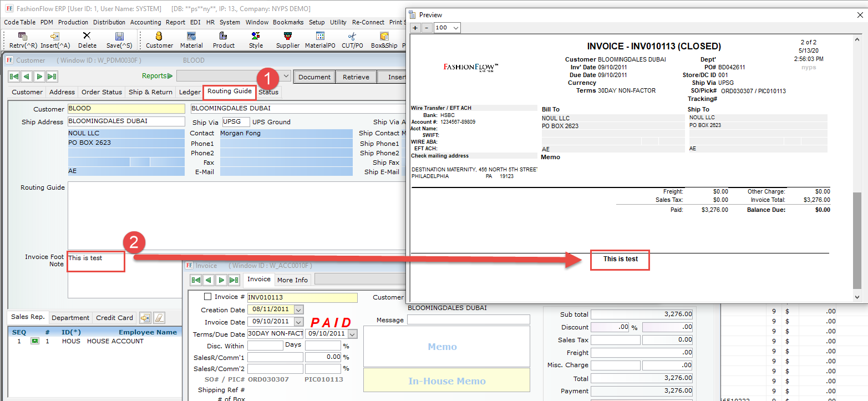Click the Document button
Screen dimensions: 868x401
(x=314, y=77)
